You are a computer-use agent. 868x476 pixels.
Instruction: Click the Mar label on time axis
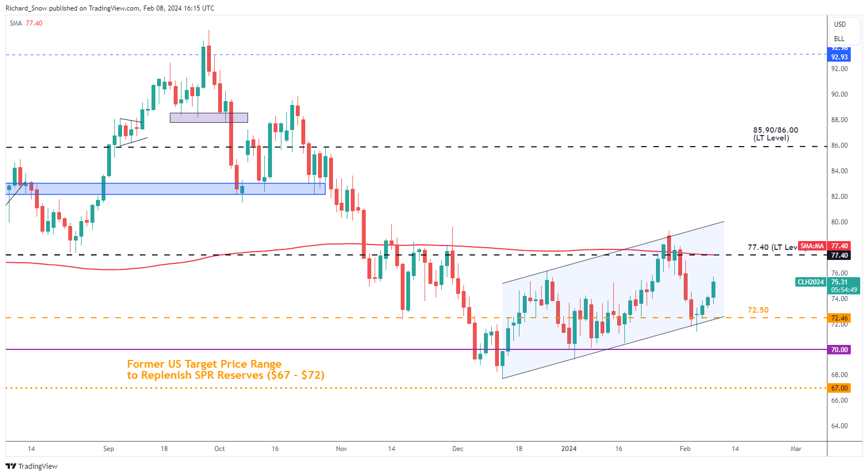click(x=796, y=449)
